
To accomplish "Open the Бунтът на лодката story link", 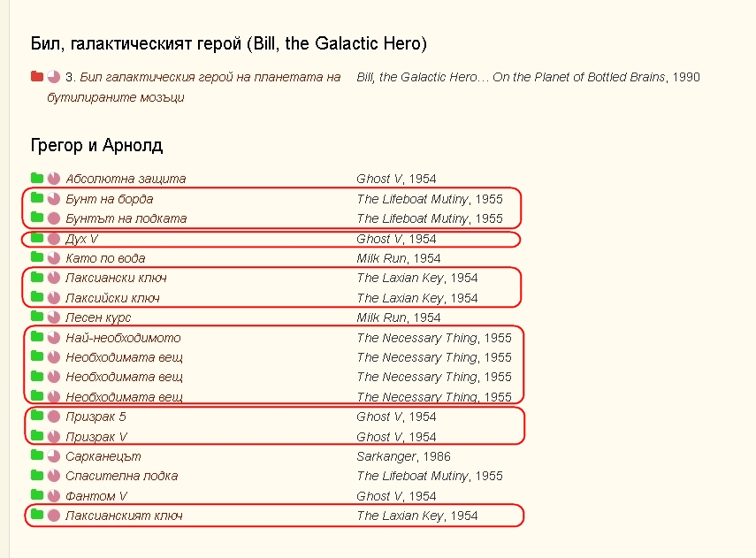I will coord(126,218).
